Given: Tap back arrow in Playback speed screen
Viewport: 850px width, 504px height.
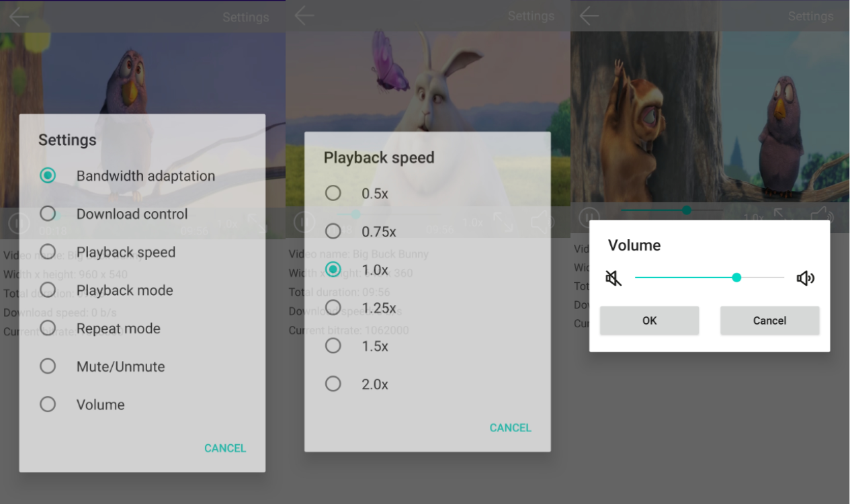Looking at the screenshot, I should click(x=304, y=15).
